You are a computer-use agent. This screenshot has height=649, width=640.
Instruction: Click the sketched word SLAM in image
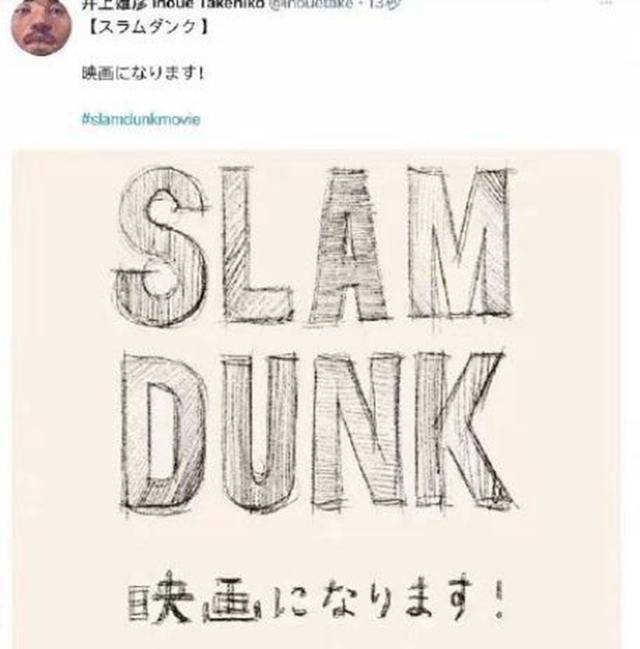(x=315, y=245)
